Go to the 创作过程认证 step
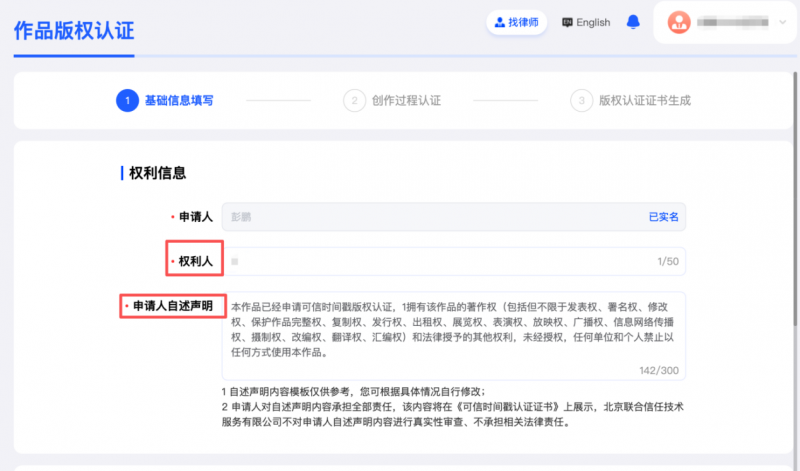The image size is (800, 471). click(406, 100)
